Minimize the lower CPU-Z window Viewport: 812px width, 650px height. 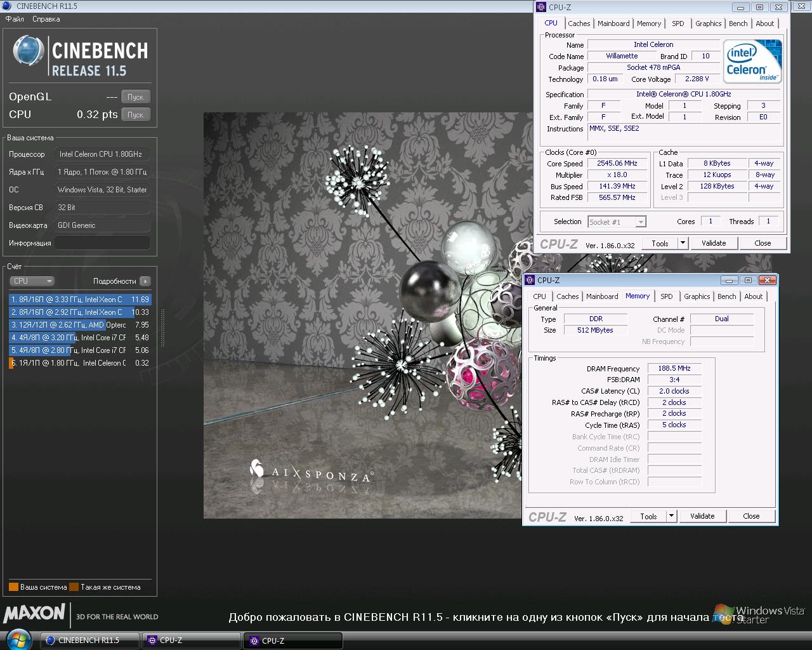point(730,281)
